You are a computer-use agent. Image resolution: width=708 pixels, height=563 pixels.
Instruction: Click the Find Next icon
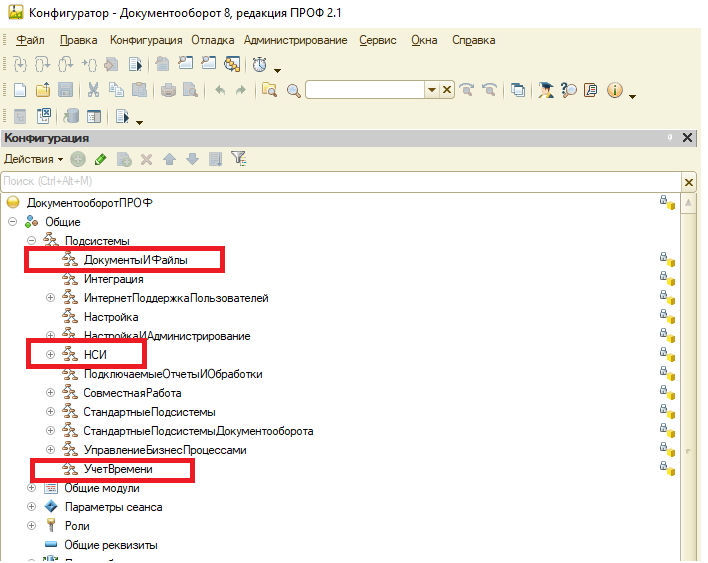pyautogui.click(x=467, y=90)
